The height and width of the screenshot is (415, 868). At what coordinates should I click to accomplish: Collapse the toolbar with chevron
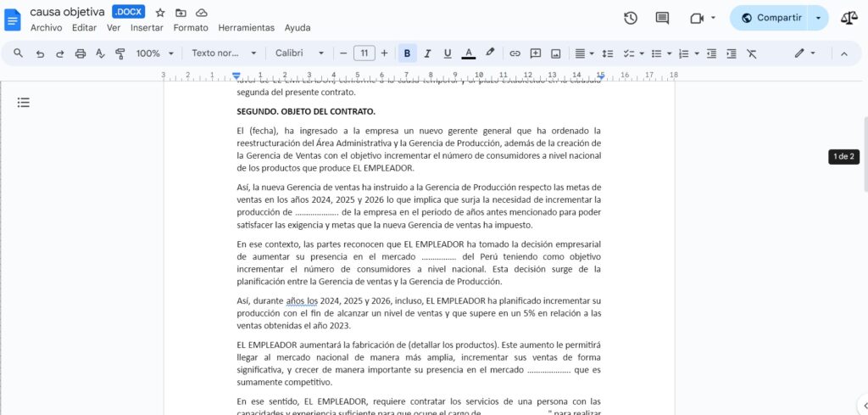tap(844, 53)
